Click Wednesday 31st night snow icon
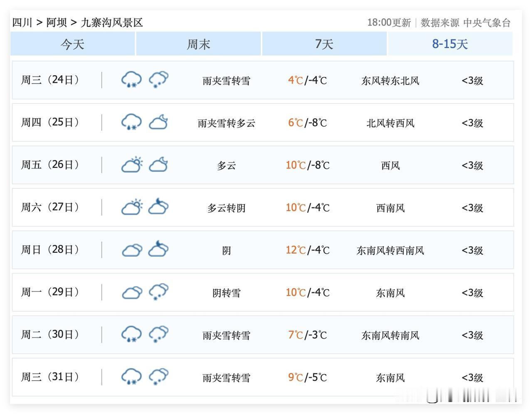The height and width of the screenshot is (414, 532). point(158,377)
